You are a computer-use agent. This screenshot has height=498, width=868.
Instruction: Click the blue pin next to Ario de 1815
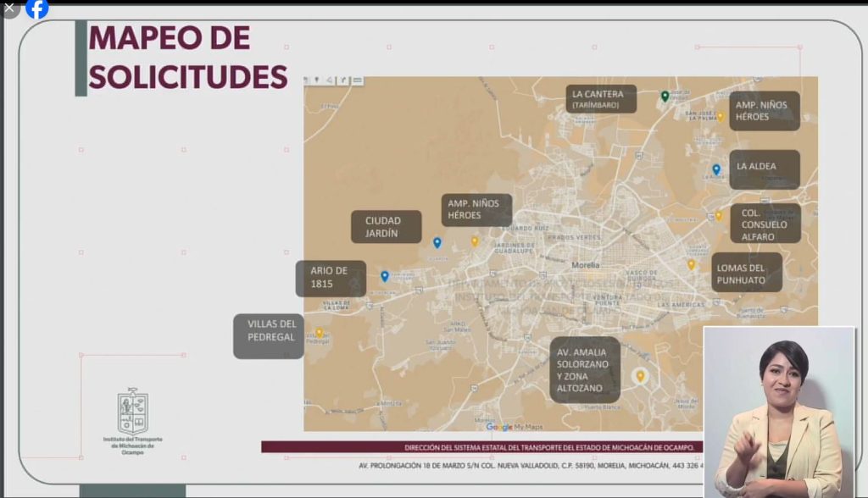(x=385, y=276)
